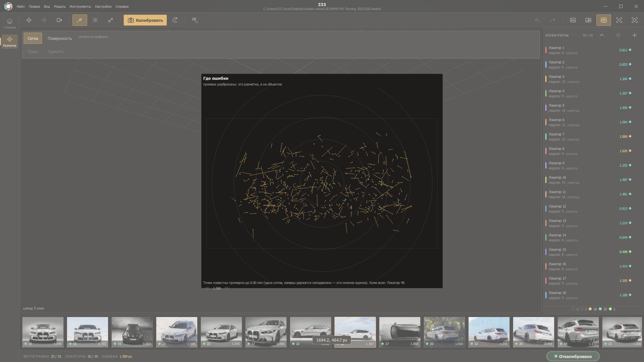644x362 pixels.
Task: Select Локатор 18 in the list
Action: 588,295
